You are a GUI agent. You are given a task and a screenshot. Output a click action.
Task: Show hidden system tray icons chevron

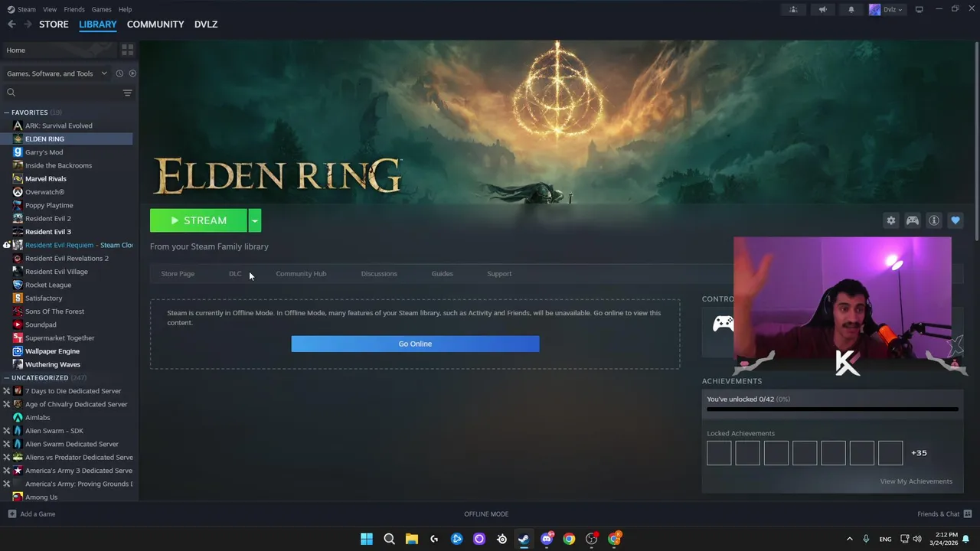849,539
